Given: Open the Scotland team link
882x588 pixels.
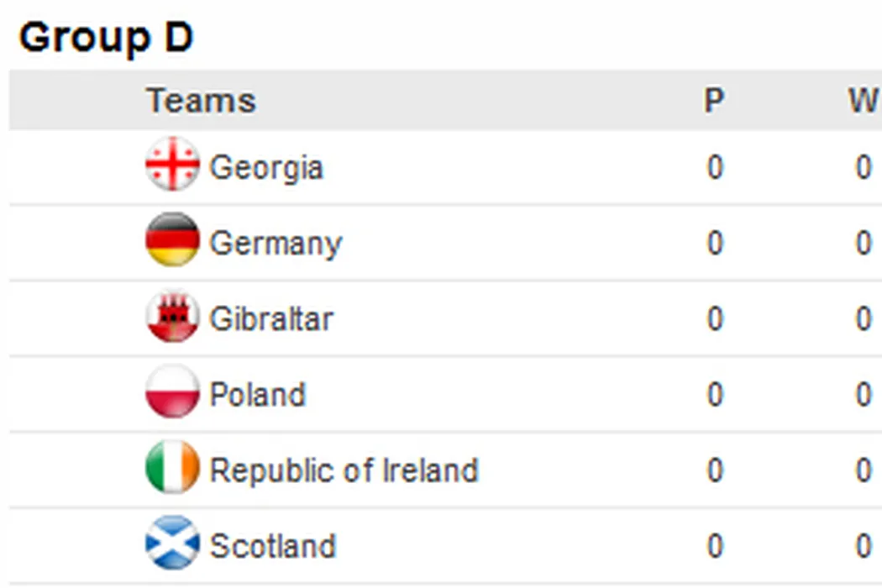Looking at the screenshot, I should (x=272, y=546).
